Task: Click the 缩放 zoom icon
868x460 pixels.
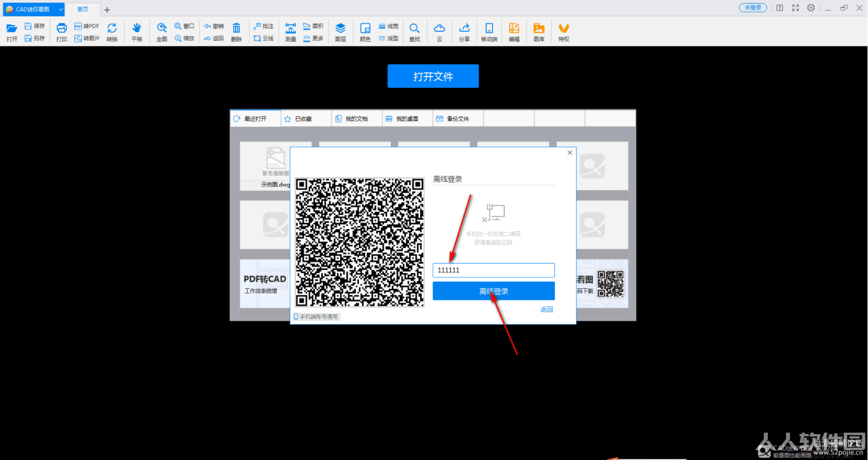Action: point(185,39)
